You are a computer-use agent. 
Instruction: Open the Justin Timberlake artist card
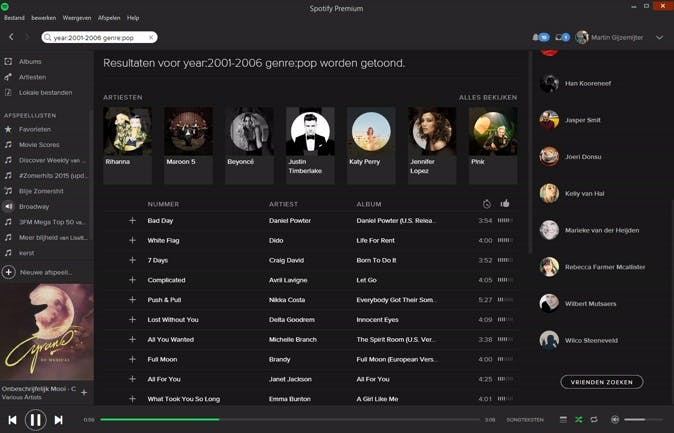tap(310, 145)
